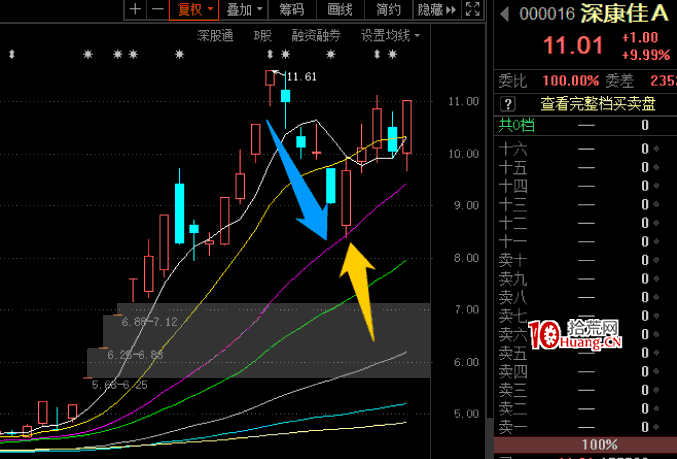The image size is (677, 459).
Task: Click the 深股通 tag
Action: pyautogui.click(x=215, y=35)
